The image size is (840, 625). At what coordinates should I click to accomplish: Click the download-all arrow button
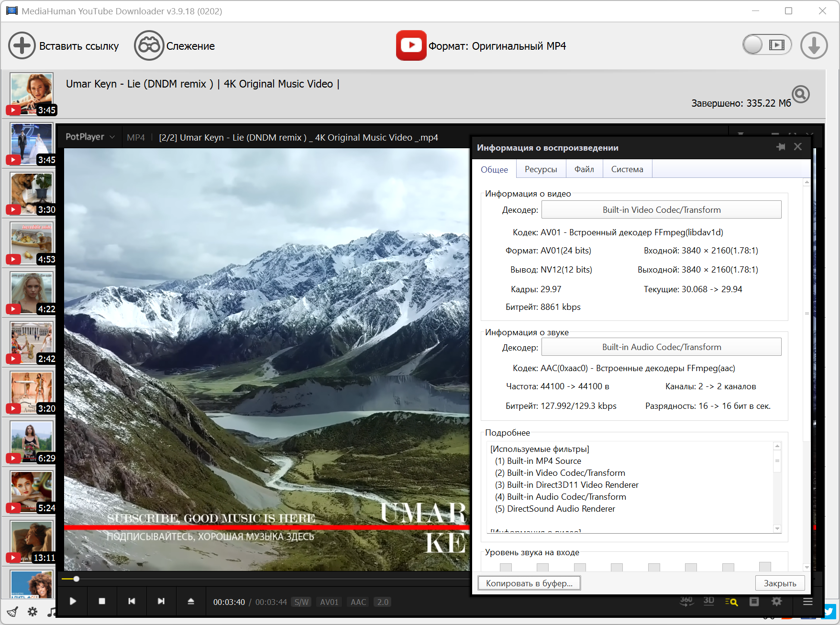tap(814, 46)
